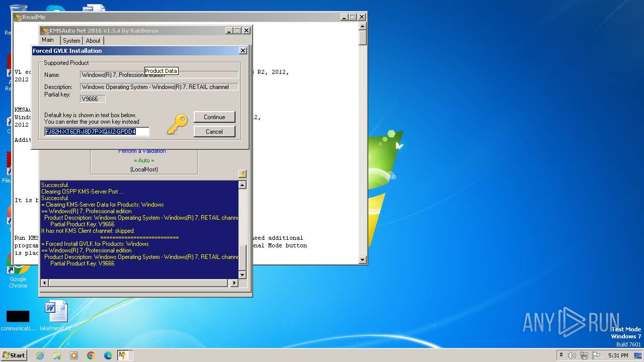This screenshot has width=644, height=362.
Task: Click the taskbar clock showing 5:31 PM
Action: coord(618,355)
